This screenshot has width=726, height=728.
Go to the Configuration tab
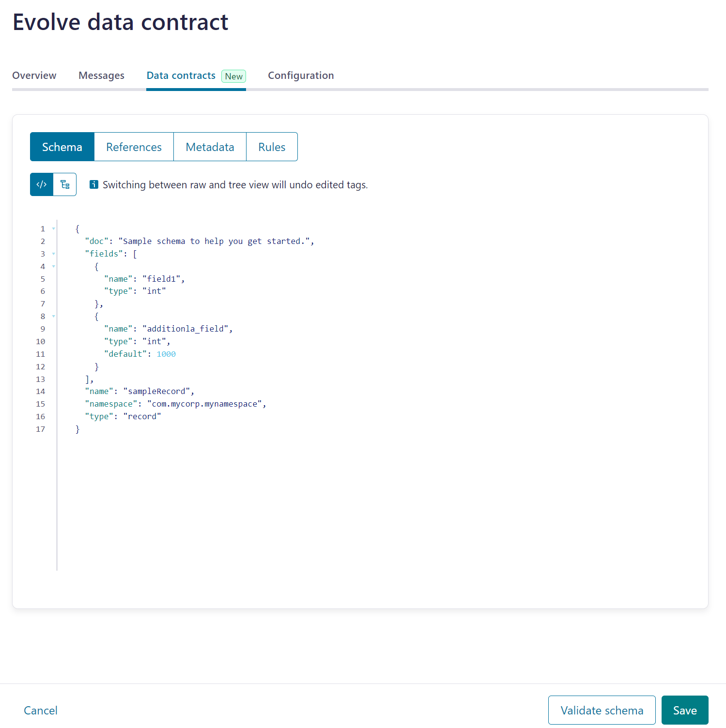coord(301,76)
